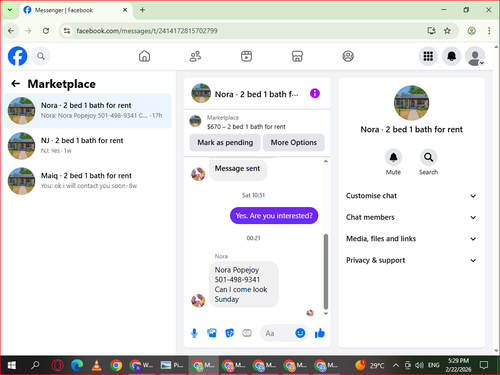Choose a sticker icon
This screenshot has width=500, height=375.
tap(229, 333)
